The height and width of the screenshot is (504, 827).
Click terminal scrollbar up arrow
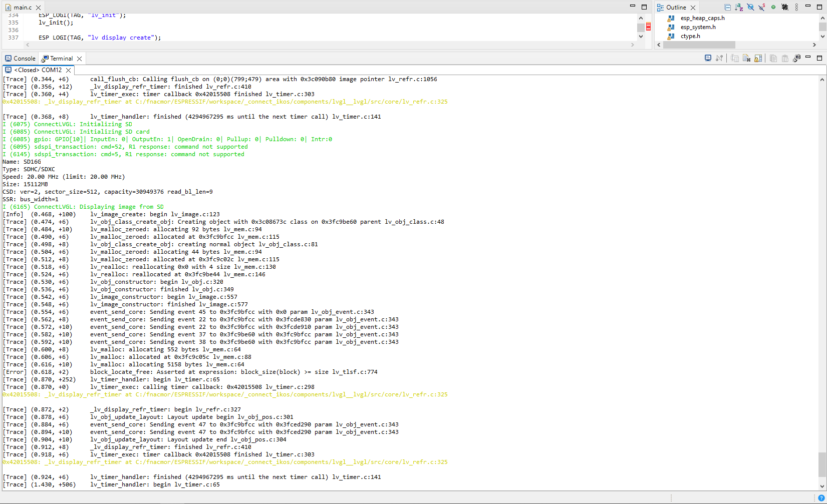coord(822,80)
